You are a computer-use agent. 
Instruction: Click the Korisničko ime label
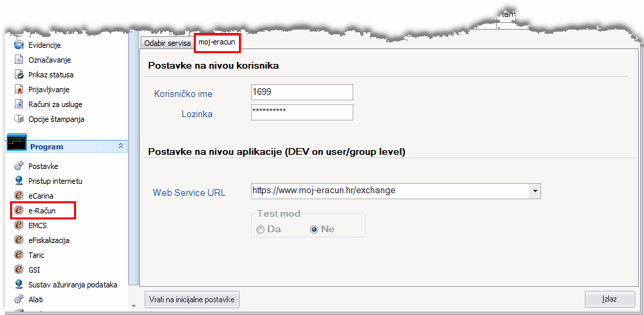(183, 94)
